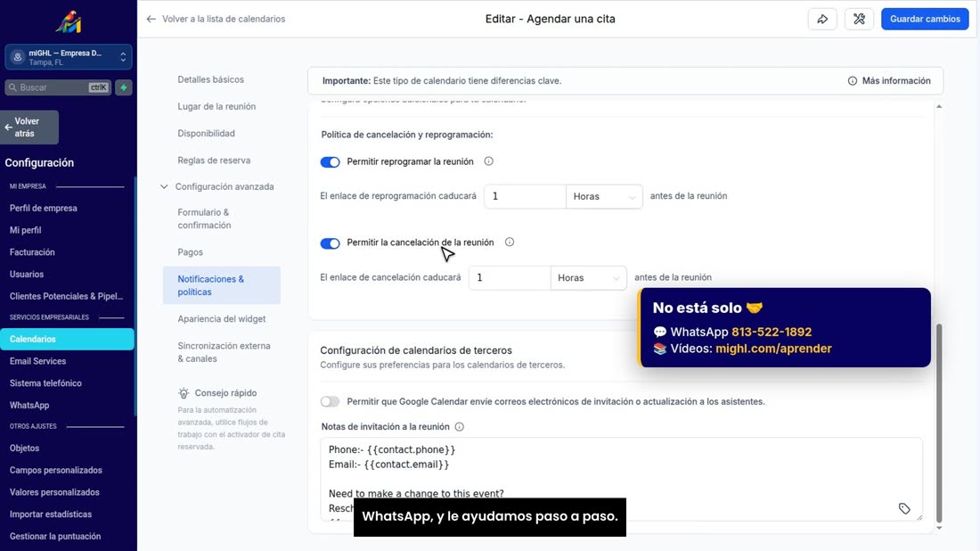The image size is (980, 551).
Task: Open the share arrow icon in header
Action: pos(822,19)
